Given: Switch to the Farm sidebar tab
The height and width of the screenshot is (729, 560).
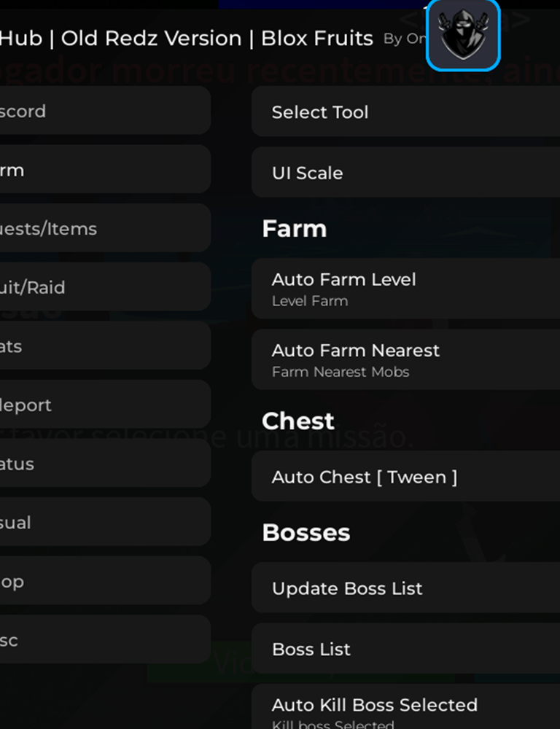Looking at the screenshot, I should pos(102,170).
